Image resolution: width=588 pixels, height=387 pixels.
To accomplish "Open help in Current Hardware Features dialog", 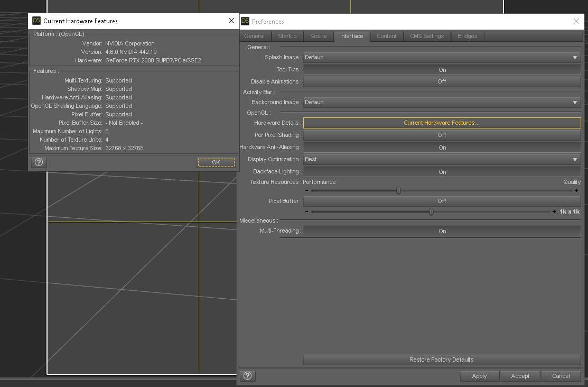I will 39,162.
